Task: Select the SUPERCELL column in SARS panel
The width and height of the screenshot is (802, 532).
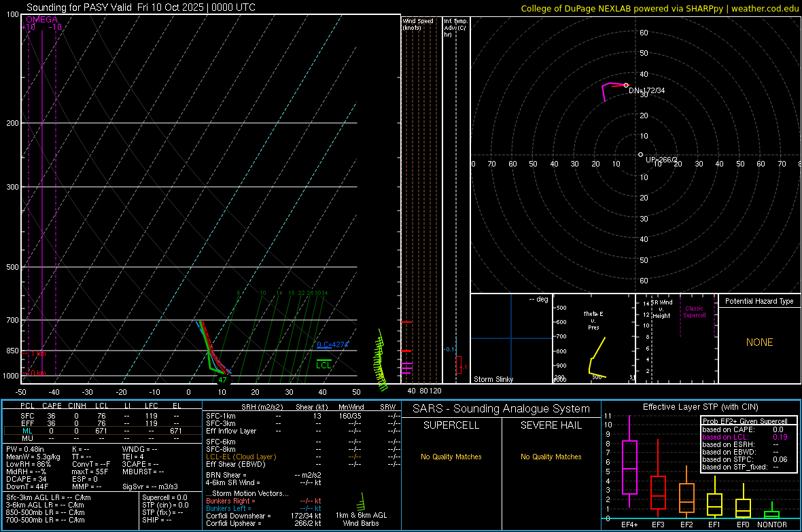Action: [451, 425]
